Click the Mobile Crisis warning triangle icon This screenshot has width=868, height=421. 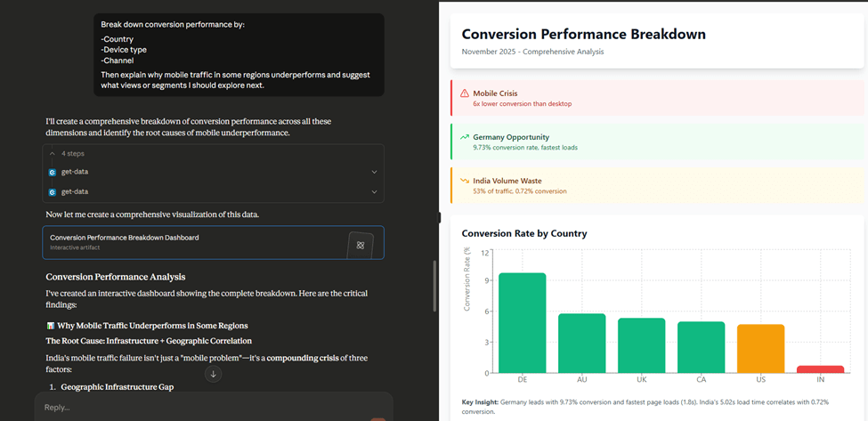pos(465,93)
